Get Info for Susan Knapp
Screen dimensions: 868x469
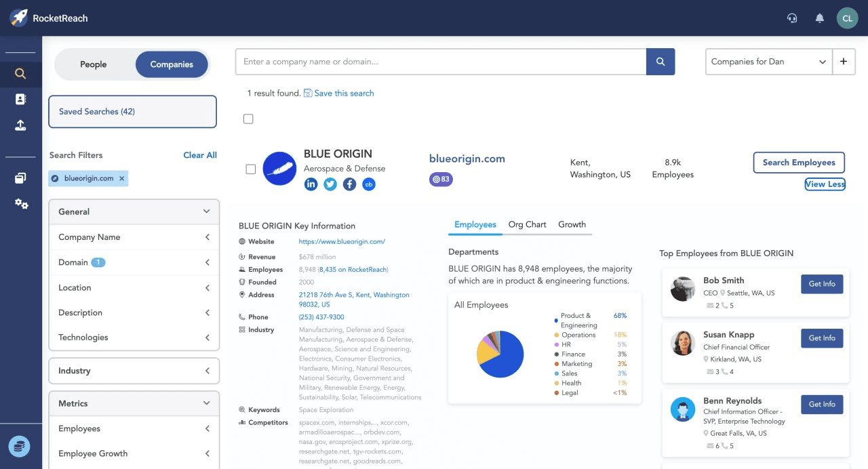click(822, 338)
